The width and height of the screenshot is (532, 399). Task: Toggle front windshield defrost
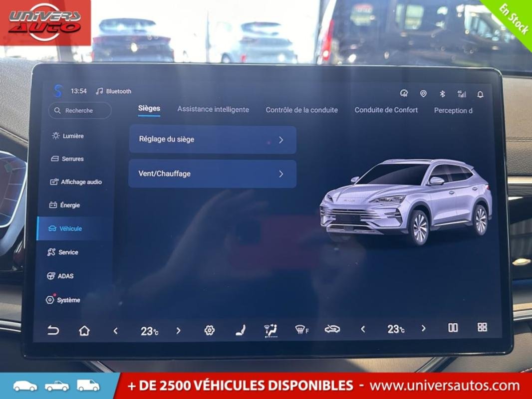pos(301,329)
